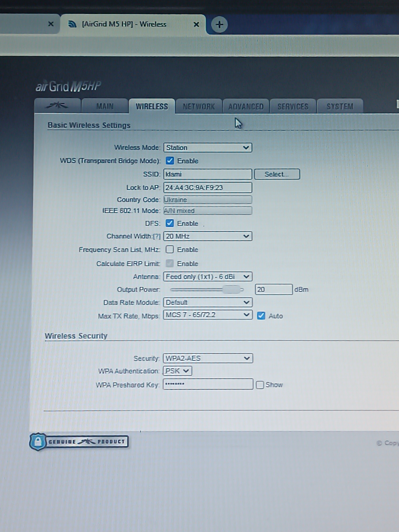Click the Lock to AP label
Image resolution: width=399 pixels, height=532 pixels.
coord(143,188)
